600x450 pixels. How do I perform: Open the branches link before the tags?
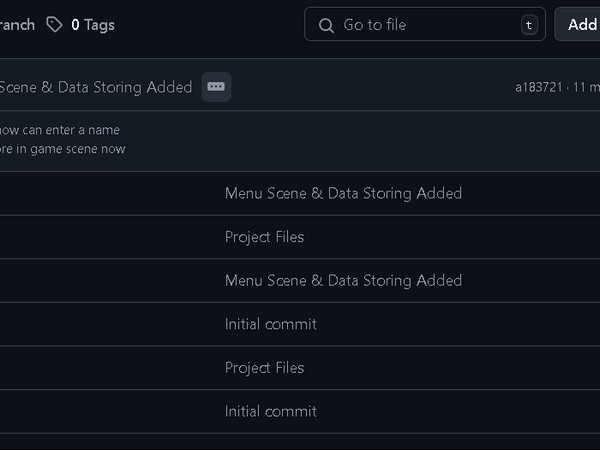coord(17,25)
